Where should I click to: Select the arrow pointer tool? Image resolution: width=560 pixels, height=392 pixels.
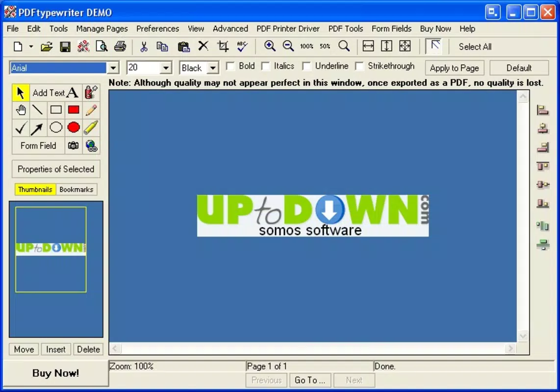pyautogui.click(x=21, y=93)
